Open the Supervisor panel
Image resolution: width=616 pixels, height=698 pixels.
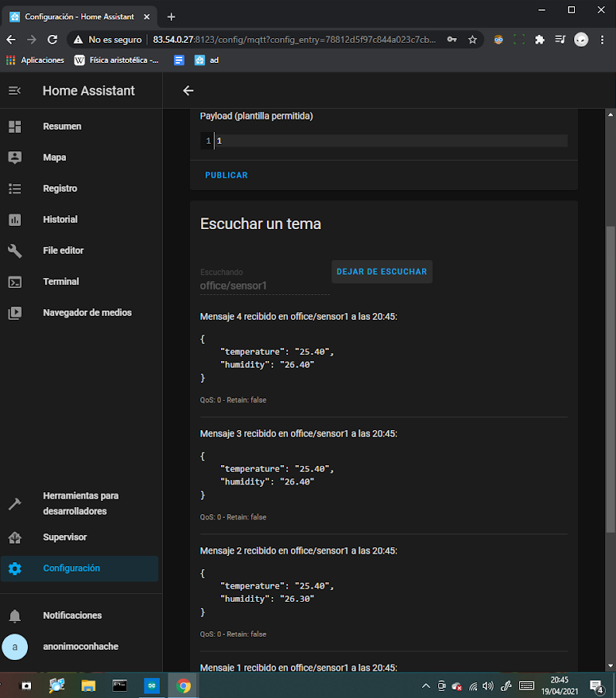pos(64,537)
